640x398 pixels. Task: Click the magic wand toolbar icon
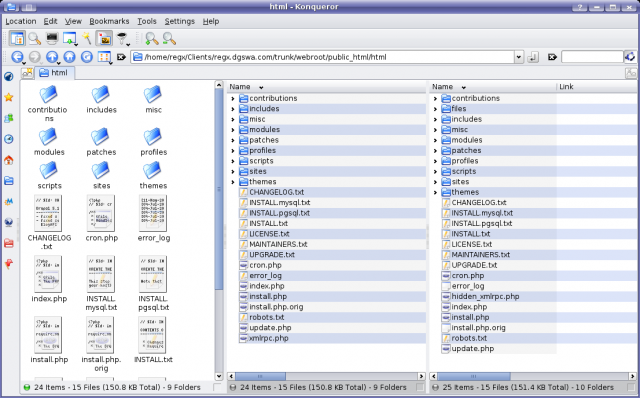coord(86,38)
